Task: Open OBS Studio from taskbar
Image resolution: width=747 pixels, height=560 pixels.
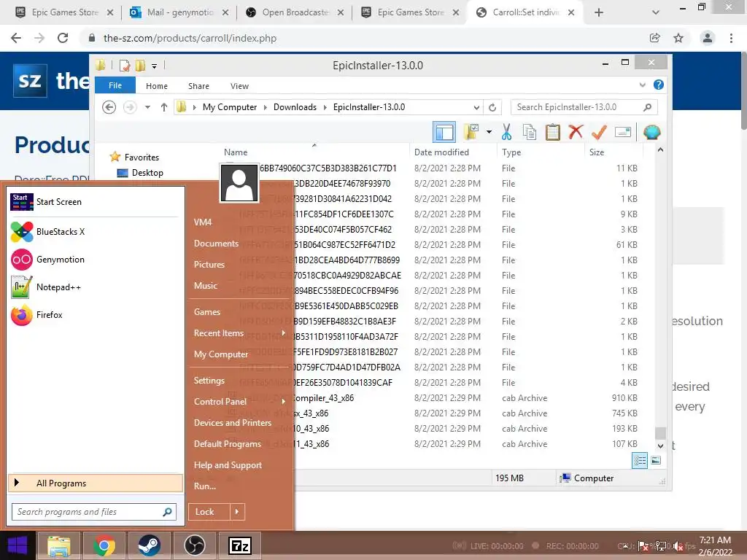Action: [x=194, y=545]
